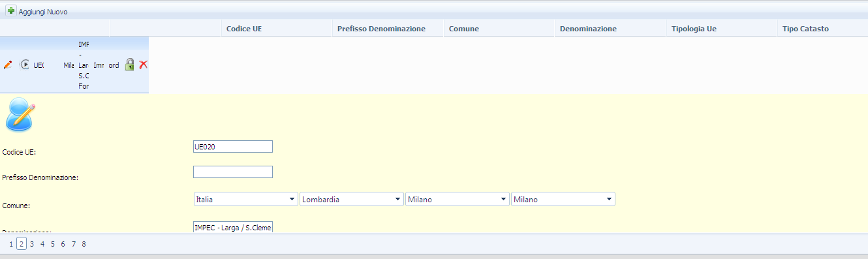The image size is (868, 259).
Task: Click the green plus Aggiungi Nuovo icon
Action: (x=11, y=11)
